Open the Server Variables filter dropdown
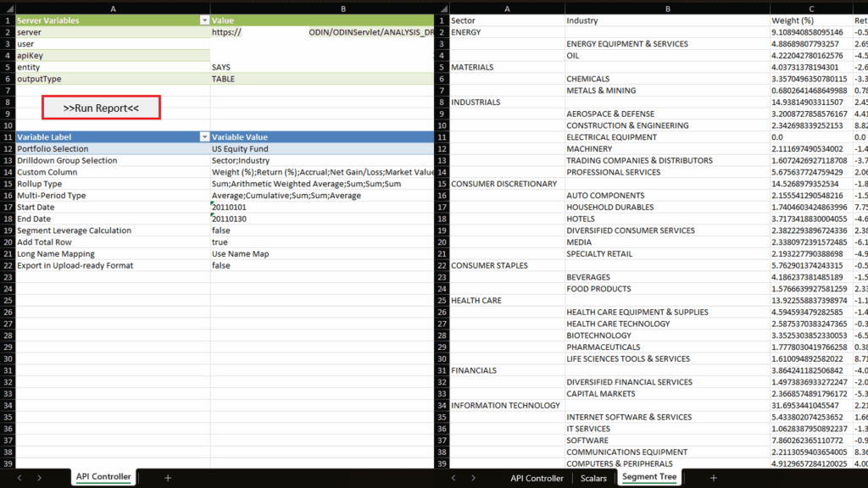This screenshot has height=488, width=868. 203,19
